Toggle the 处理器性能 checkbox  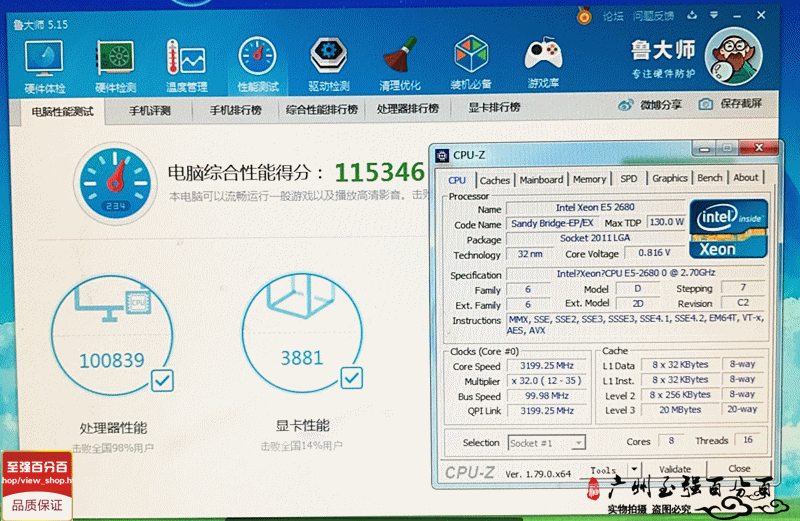point(162,381)
